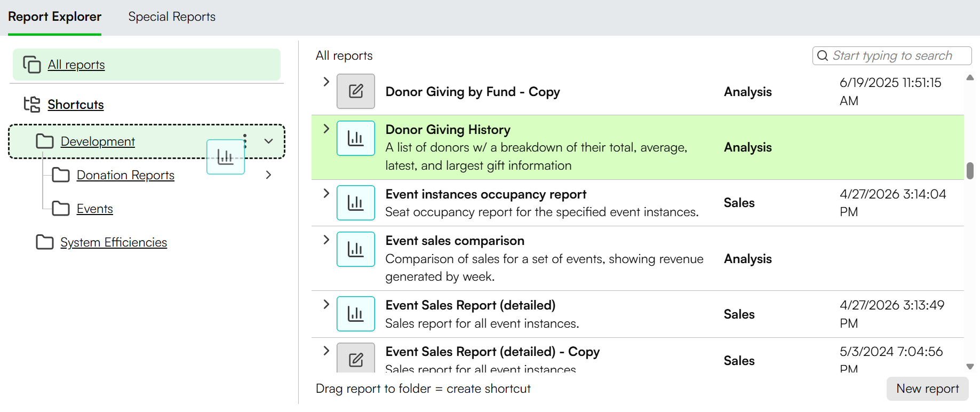Click the Analysis category of Event sales comparison
This screenshot has width=980, height=412.
point(748,259)
